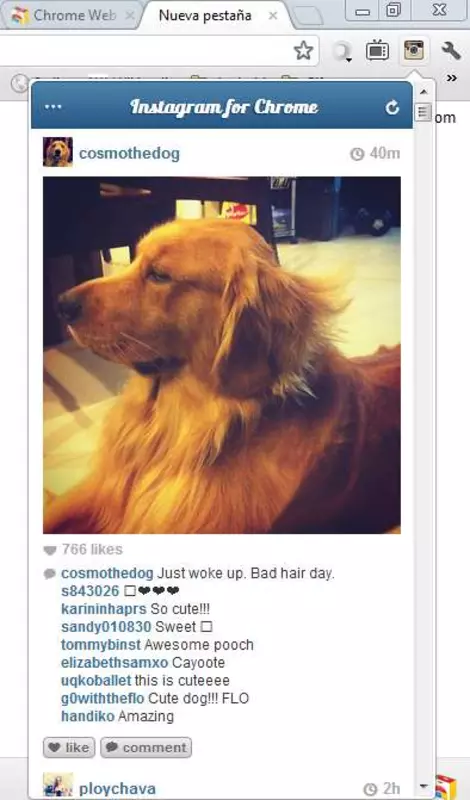Click the popup scrollbar up arrow
Image resolution: width=470 pixels, height=800 pixels.
pos(423,92)
